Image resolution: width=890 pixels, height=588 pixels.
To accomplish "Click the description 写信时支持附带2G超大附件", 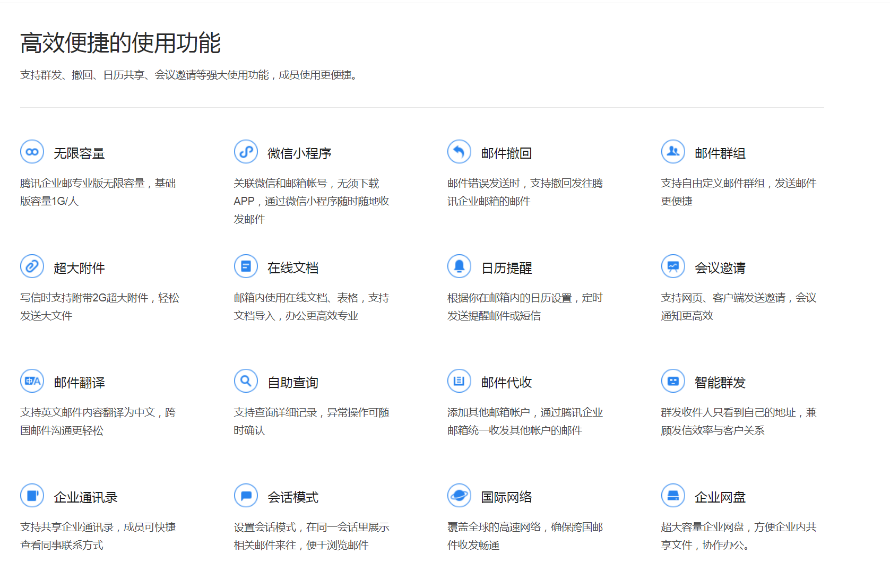I will click(x=100, y=307).
